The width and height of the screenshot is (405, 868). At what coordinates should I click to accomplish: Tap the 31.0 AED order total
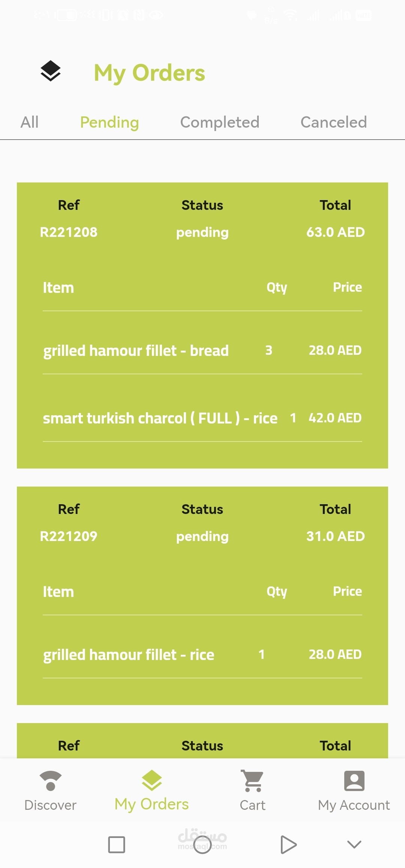coord(335,536)
